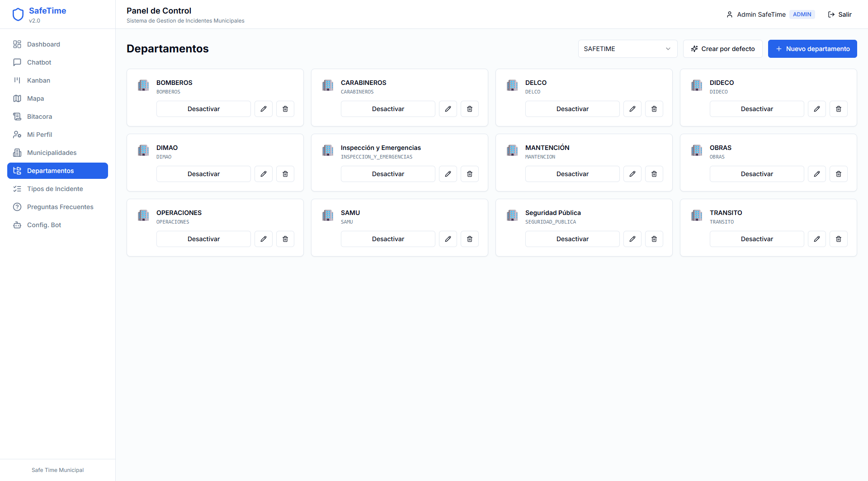This screenshot has width=868, height=481.
Task: Delete the BOMBEROS department trash icon
Action: coord(285,109)
